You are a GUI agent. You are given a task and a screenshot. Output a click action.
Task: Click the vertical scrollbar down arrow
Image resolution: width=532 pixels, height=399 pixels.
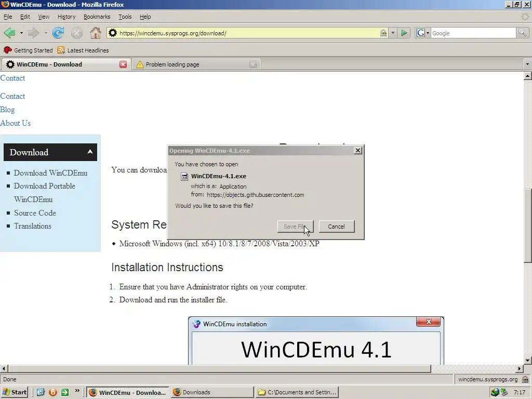[528, 361]
